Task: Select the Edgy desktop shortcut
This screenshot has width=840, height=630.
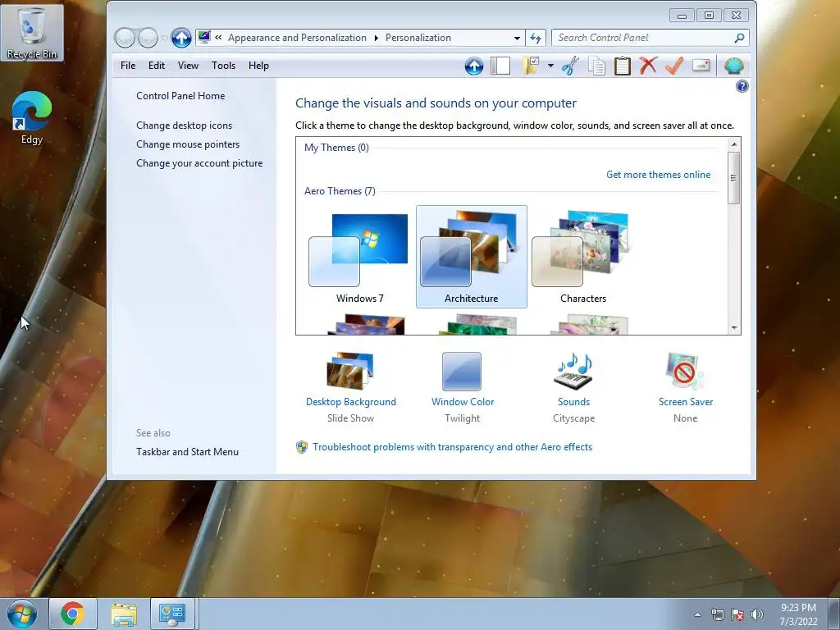Action: click(32, 118)
